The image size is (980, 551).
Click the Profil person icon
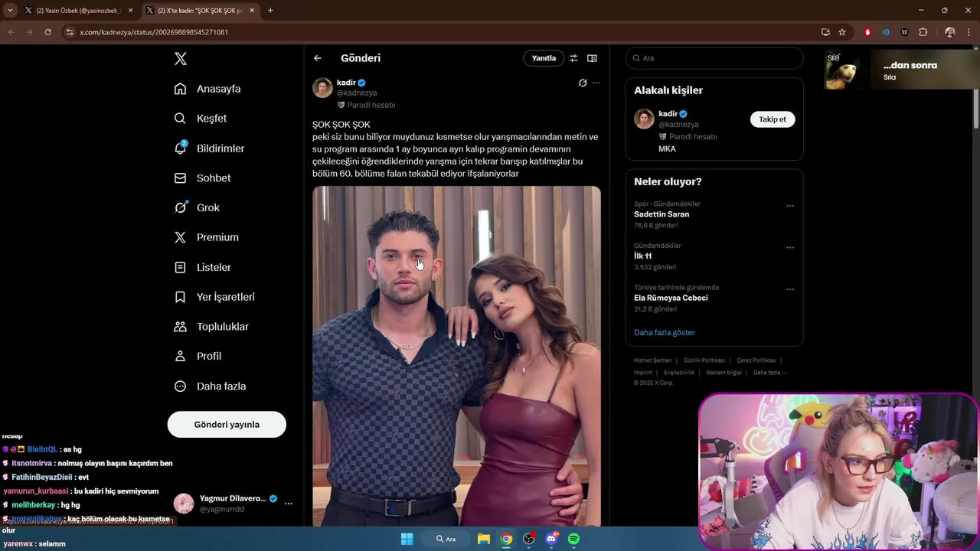tap(180, 356)
